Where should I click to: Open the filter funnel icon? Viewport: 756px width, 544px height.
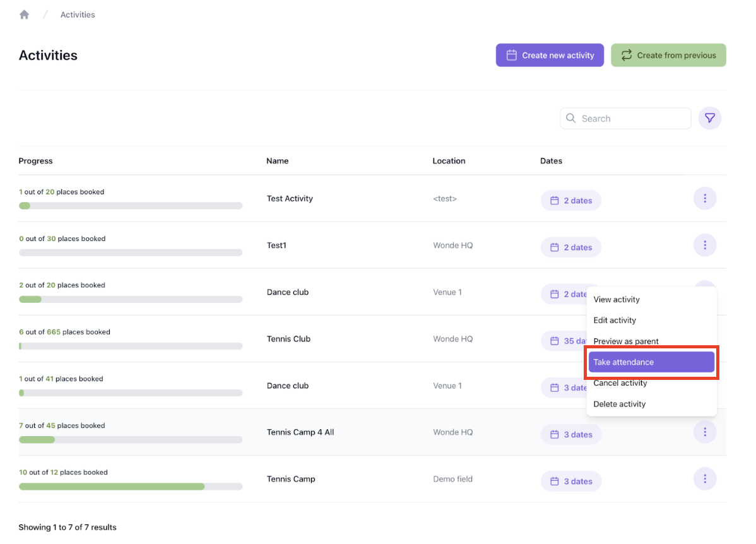(x=710, y=118)
